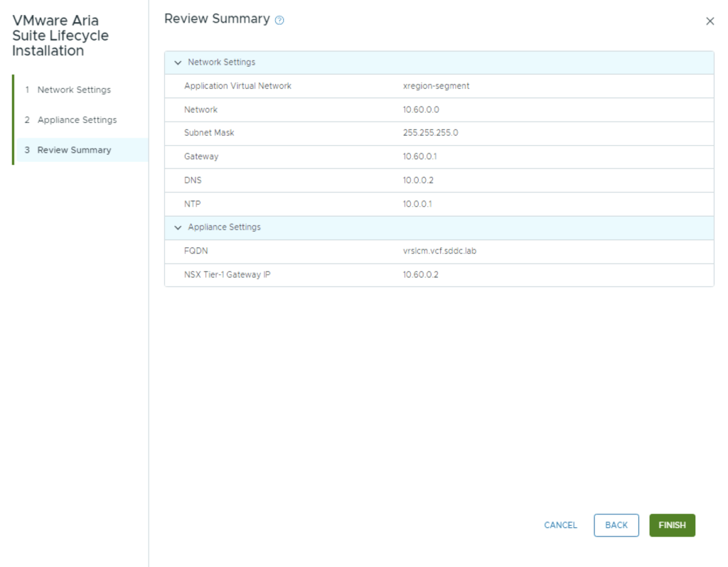Click the VMware Aria Suite Lifecycle Installation title
The width and height of the screenshot is (728, 567).
pos(60,36)
